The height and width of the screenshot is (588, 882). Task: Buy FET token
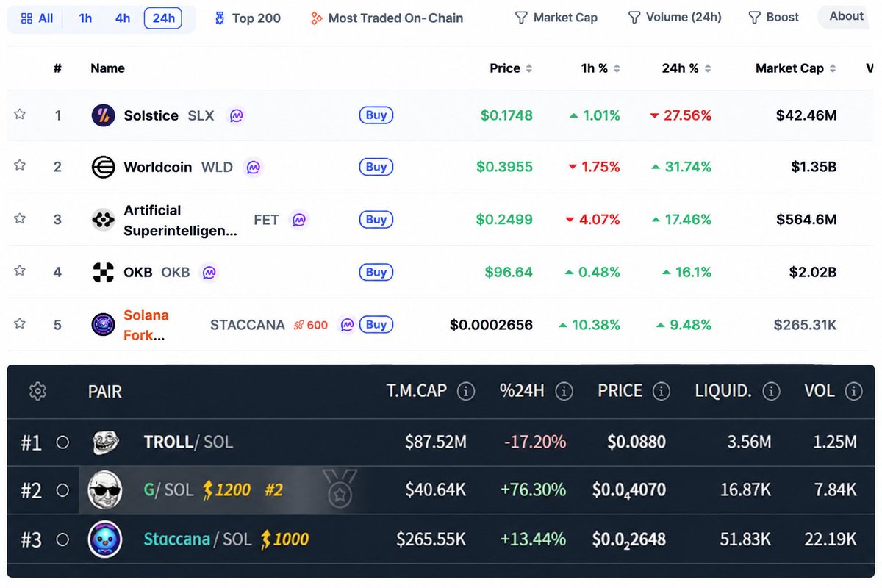(376, 219)
